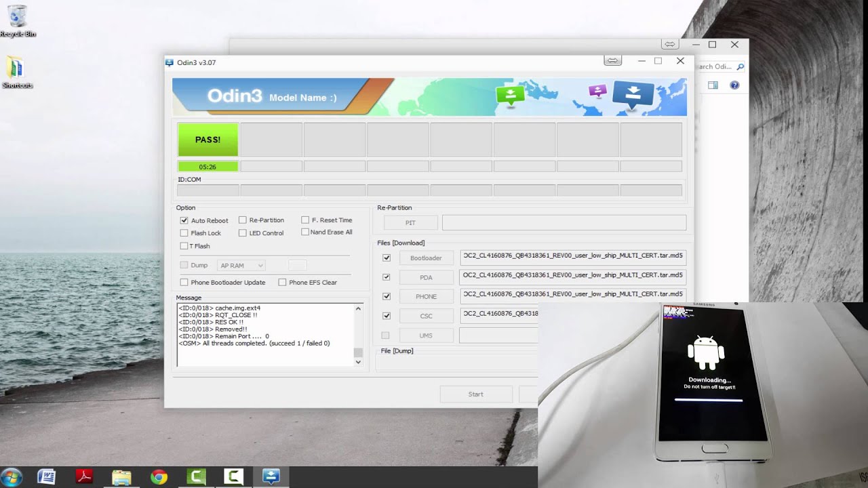The height and width of the screenshot is (488, 868).
Task: Open the Recycle Bin desktop icon
Action: coord(18,21)
